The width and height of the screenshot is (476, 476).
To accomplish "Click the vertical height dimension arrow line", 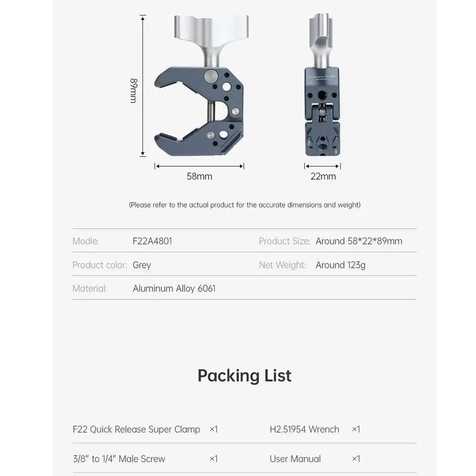I will [x=143, y=86].
